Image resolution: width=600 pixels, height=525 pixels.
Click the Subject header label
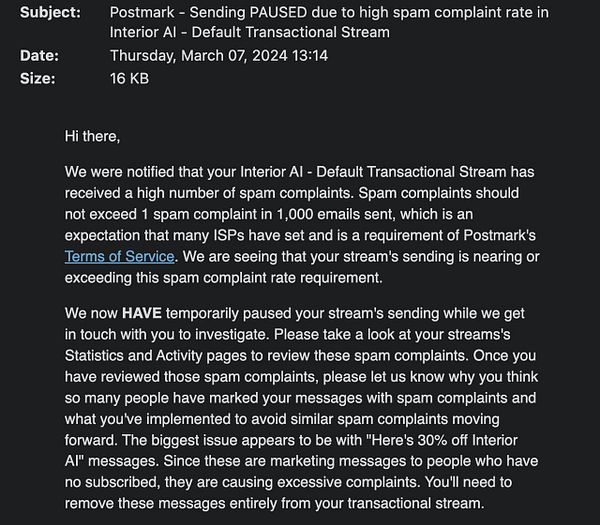(x=51, y=13)
